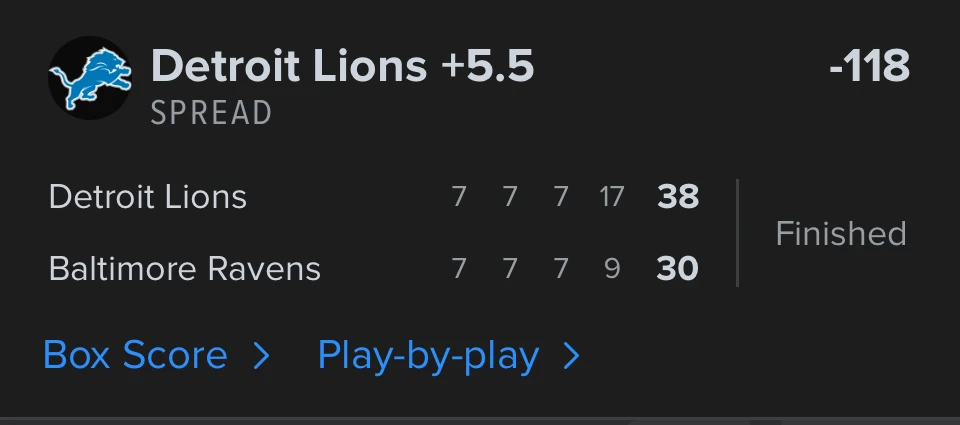The height and width of the screenshot is (425, 960).
Task: Click the SPREAD bet type label
Action: tap(211, 113)
